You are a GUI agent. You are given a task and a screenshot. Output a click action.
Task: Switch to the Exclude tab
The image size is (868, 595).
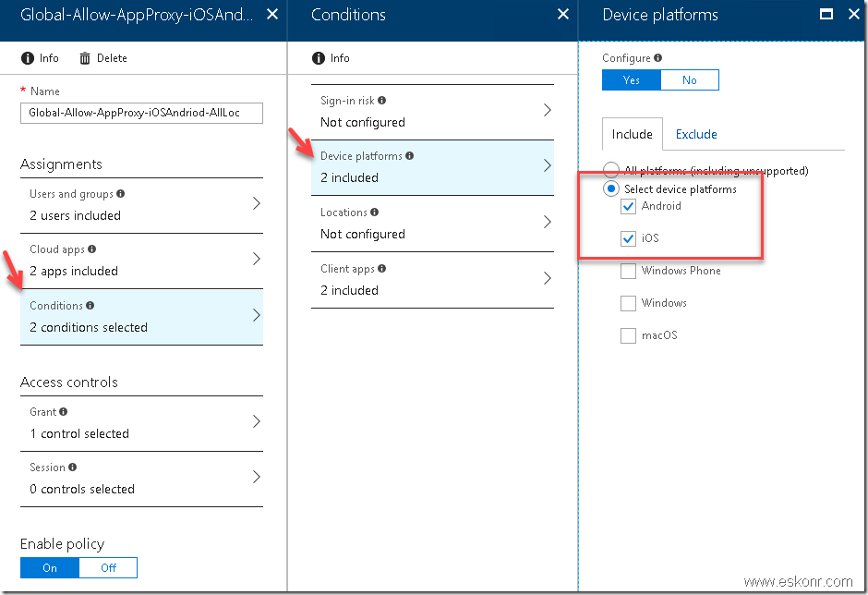(696, 134)
